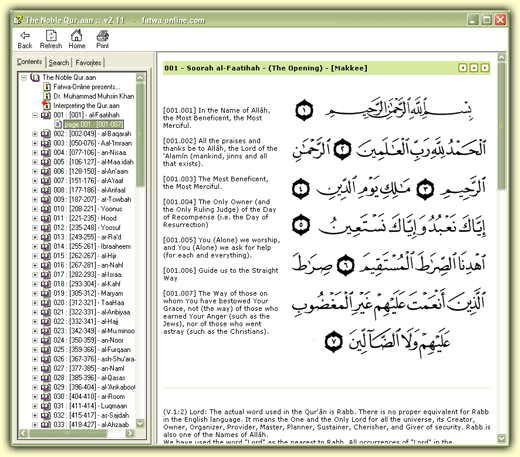Click contents tree horizontal scroll right arrow
Screen dimensions: 520x457
(x=130, y=433)
